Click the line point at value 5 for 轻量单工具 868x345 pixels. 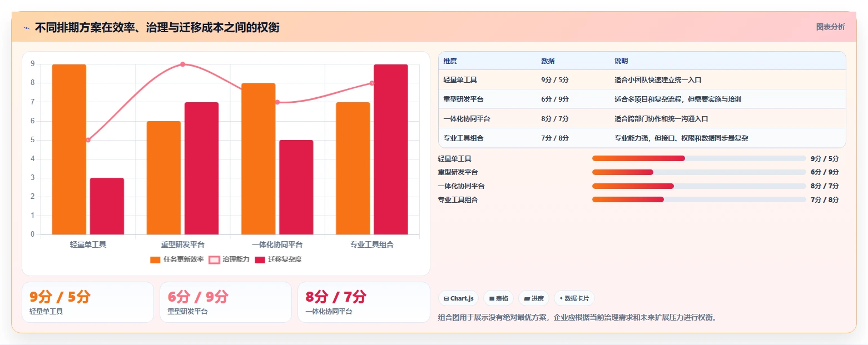pos(88,140)
